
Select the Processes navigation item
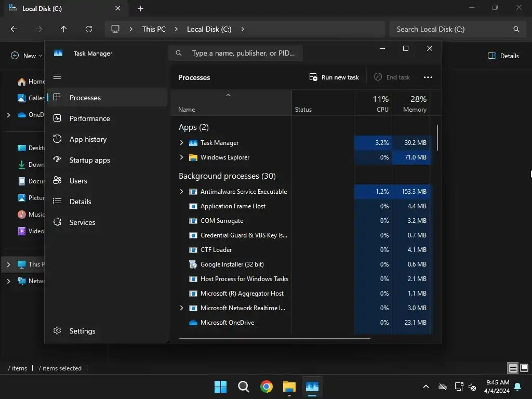point(107,98)
